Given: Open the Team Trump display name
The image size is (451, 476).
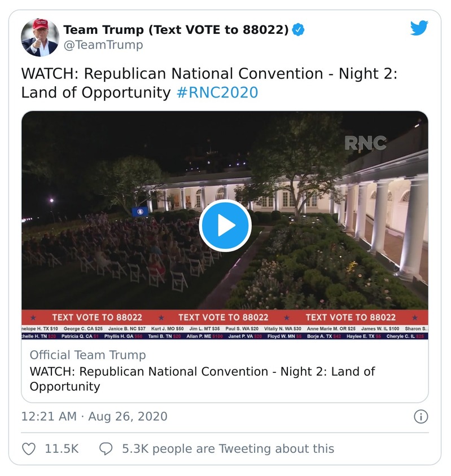Looking at the screenshot, I should [176, 30].
